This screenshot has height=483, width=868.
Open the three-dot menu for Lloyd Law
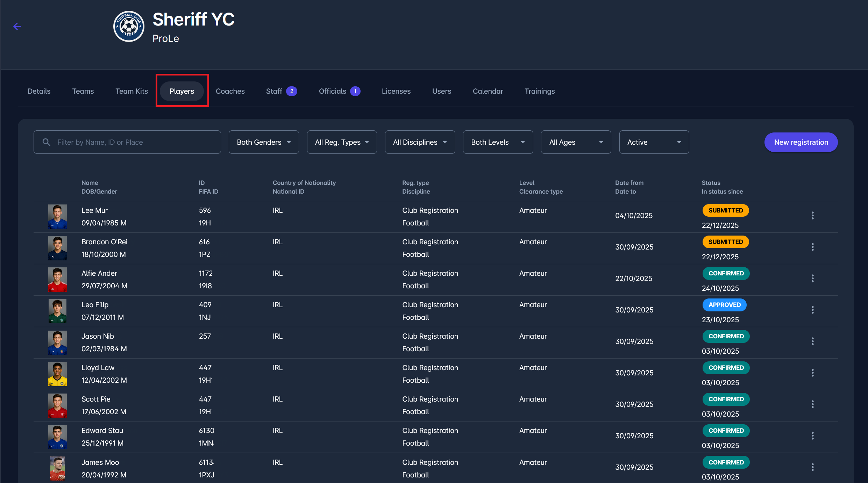click(812, 373)
